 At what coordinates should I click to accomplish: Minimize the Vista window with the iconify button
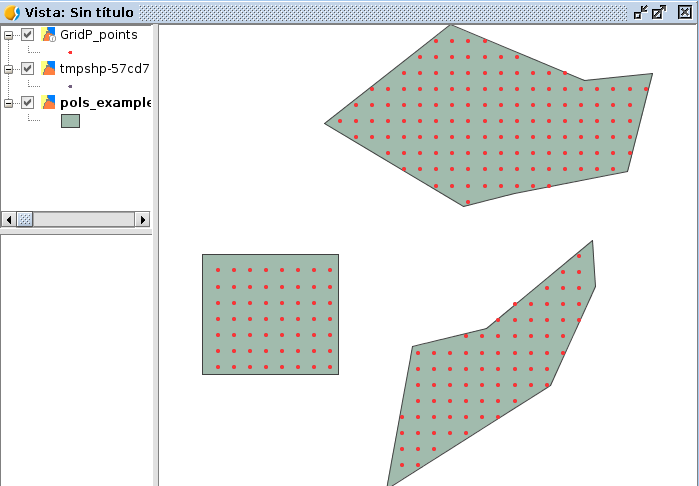click(641, 12)
